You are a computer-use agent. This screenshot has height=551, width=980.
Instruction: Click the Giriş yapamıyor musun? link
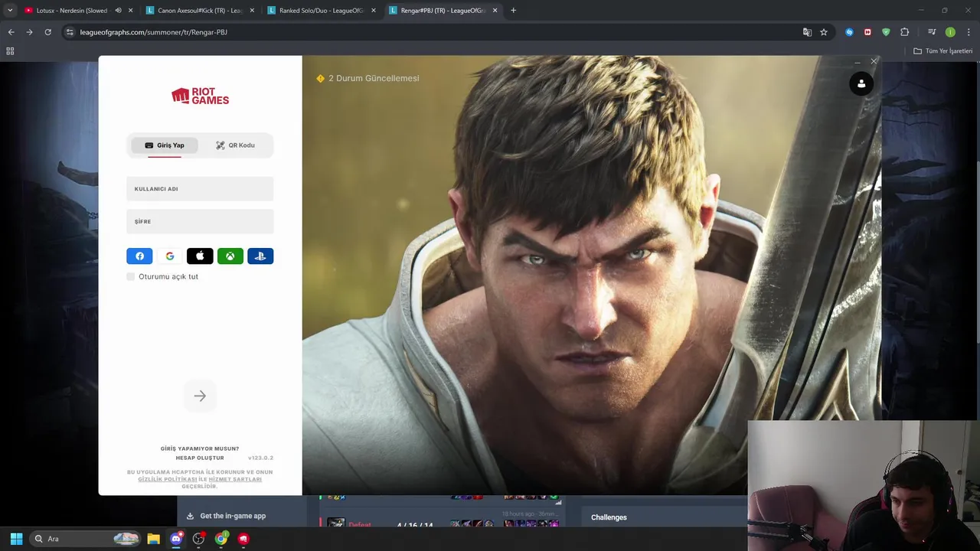200,448
